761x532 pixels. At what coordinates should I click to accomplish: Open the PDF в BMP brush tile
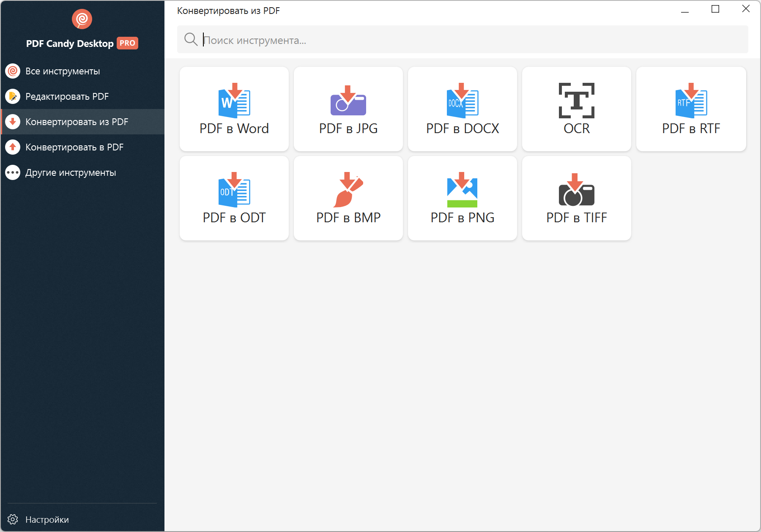point(348,198)
